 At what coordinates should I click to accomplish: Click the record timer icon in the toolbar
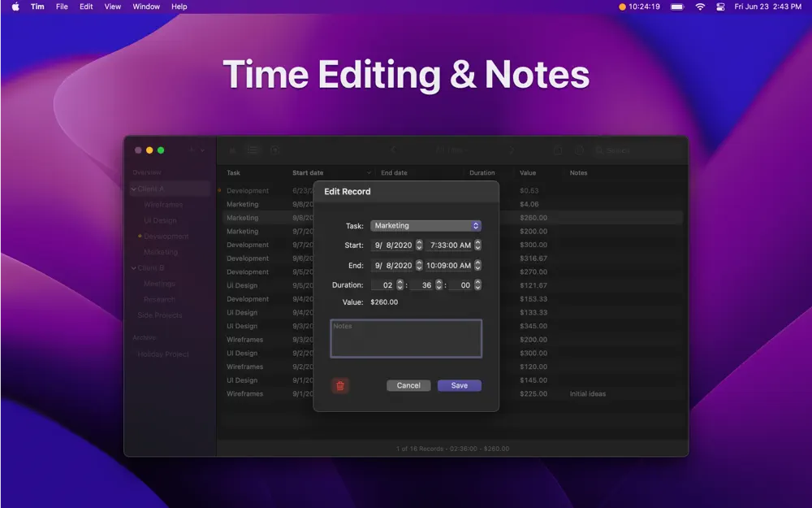275,150
